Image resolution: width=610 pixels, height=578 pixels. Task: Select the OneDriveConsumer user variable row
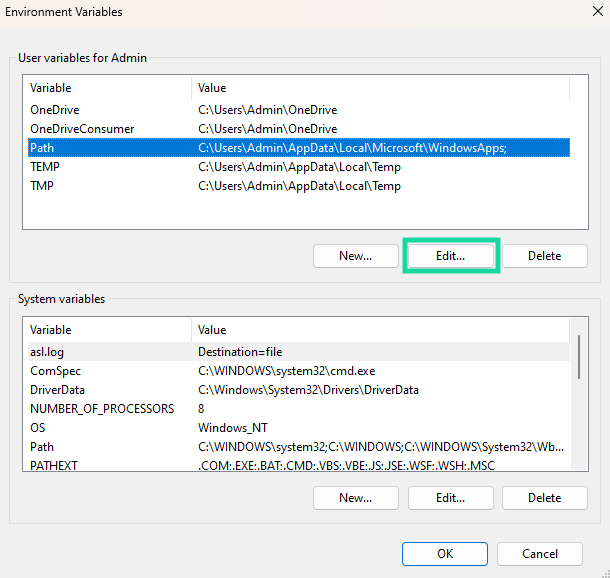tap(82, 129)
